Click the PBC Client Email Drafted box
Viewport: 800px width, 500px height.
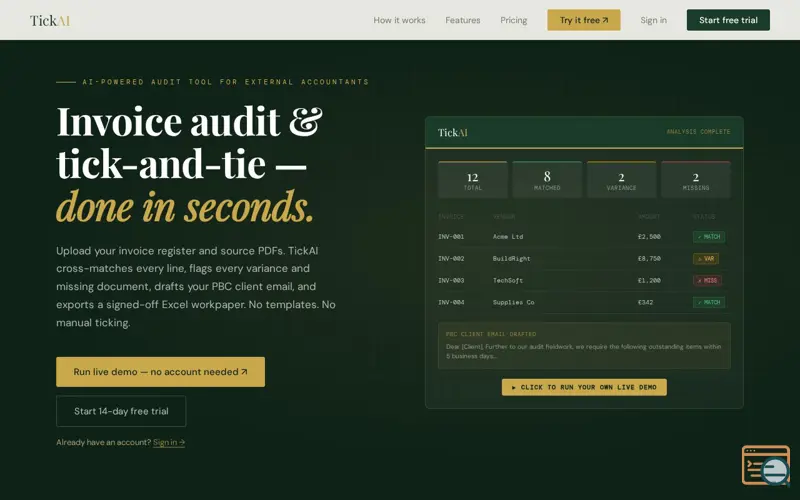[584, 345]
